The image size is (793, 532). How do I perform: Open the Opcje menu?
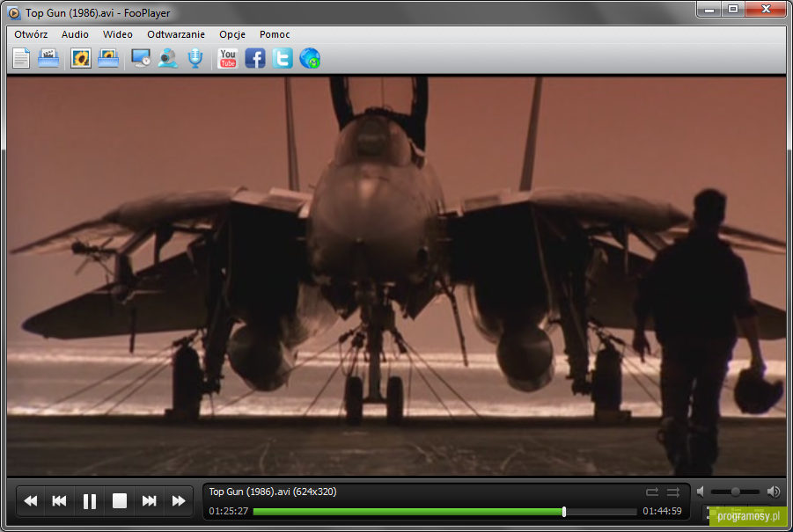[x=232, y=34]
